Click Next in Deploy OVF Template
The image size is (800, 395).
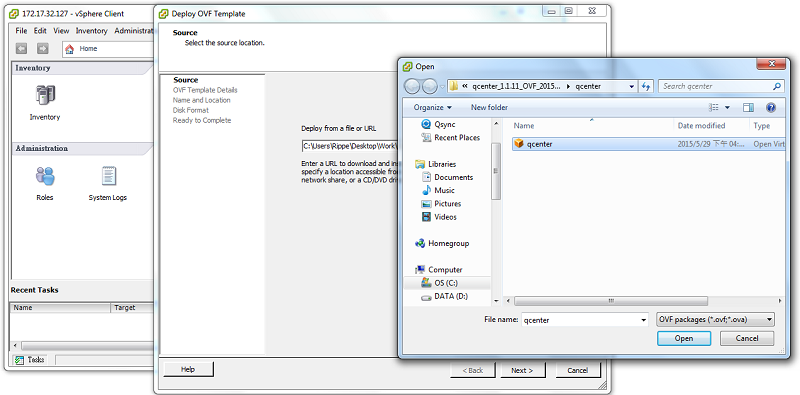(x=522, y=371)
